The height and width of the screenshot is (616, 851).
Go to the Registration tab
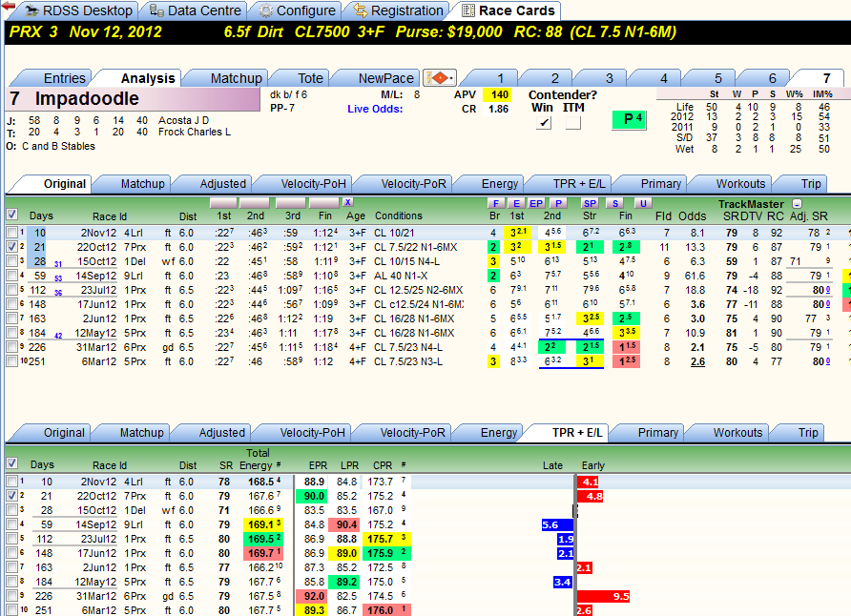tap(399, 10)
